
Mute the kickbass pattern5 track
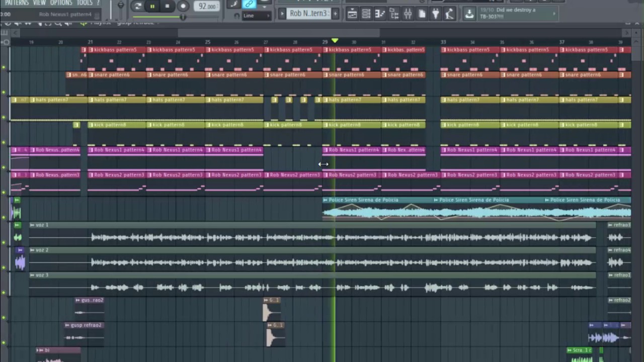coord(4,68)
